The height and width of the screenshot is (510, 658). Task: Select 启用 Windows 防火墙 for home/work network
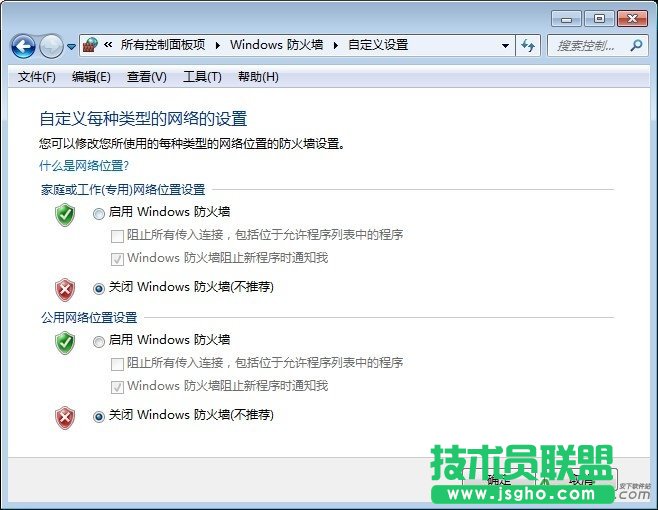point(99,213)
